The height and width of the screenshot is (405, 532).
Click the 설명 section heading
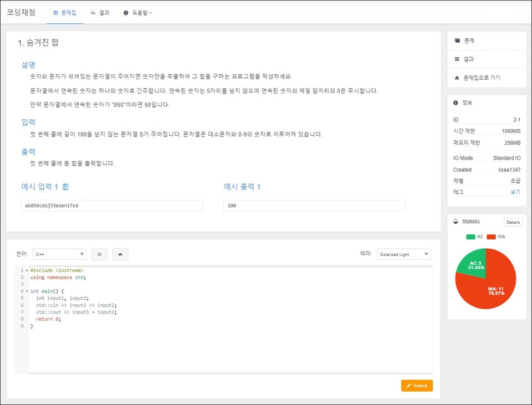click(x=28, y=65)
